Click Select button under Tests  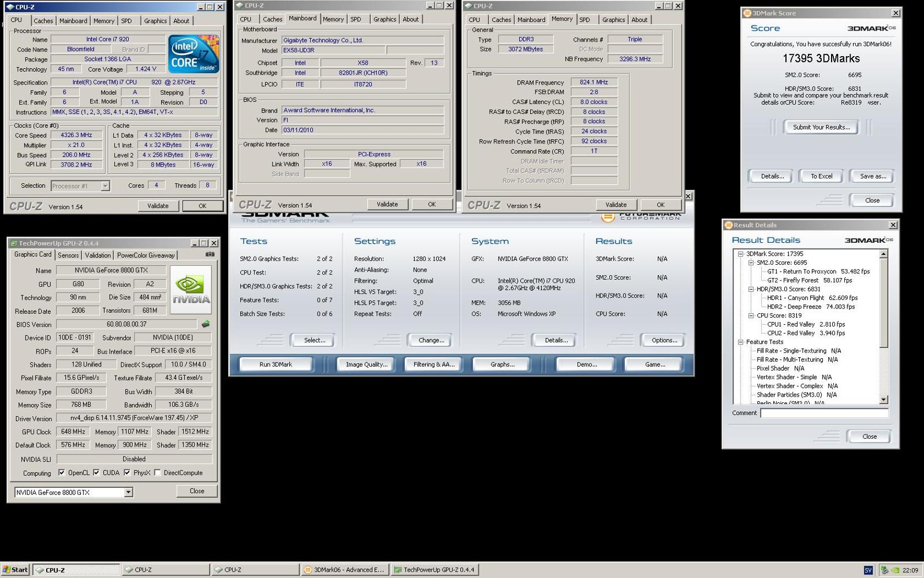[x=315, y=340]
